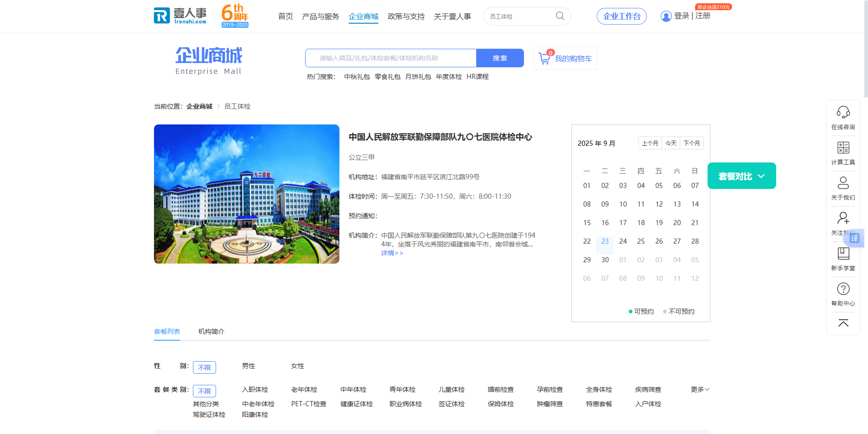
Task: Click the page vertical scrollbar
Action: (x=865, y=49)
